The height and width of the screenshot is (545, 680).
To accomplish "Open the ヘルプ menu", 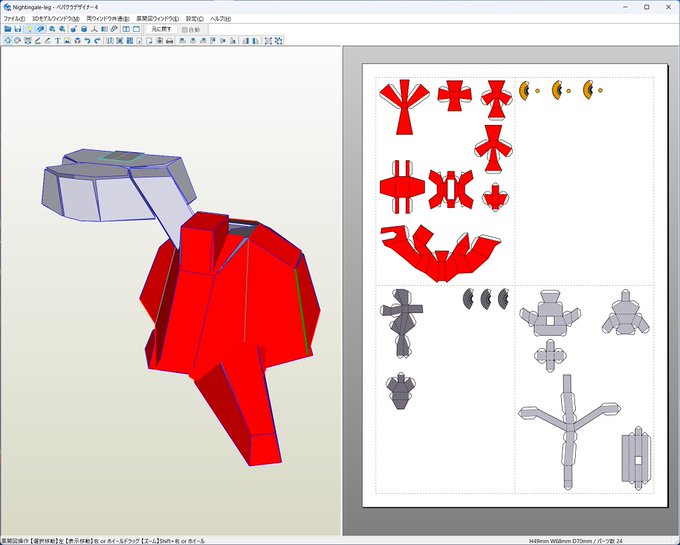I will (221, 19).
